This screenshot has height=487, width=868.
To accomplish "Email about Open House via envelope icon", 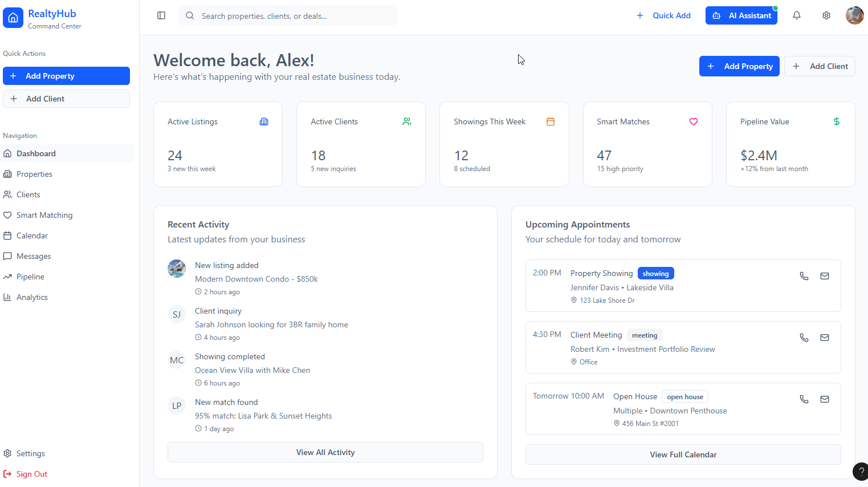I will (x=824, y=399).
